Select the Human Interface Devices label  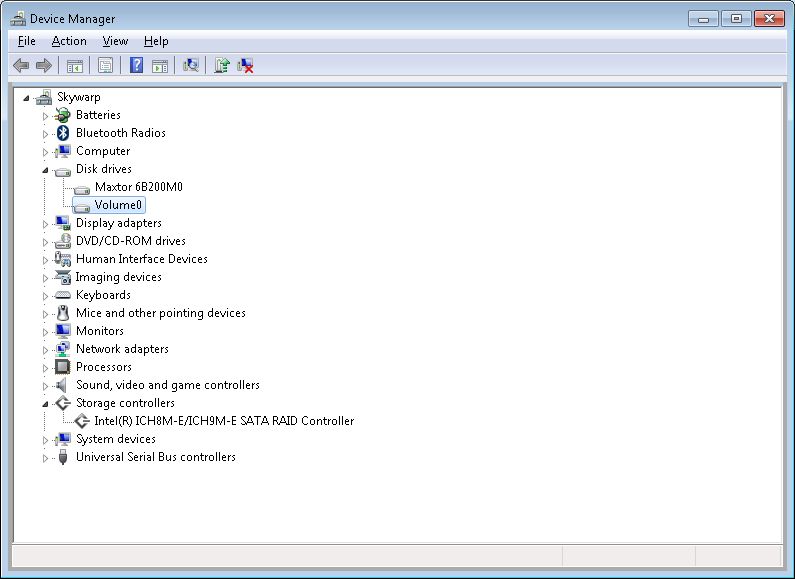point(142,259)
